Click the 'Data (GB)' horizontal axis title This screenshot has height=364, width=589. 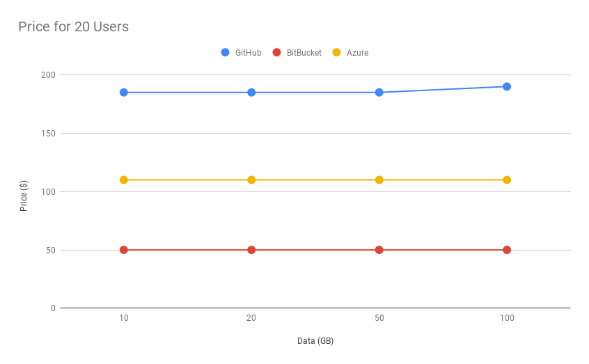(315, 341)
